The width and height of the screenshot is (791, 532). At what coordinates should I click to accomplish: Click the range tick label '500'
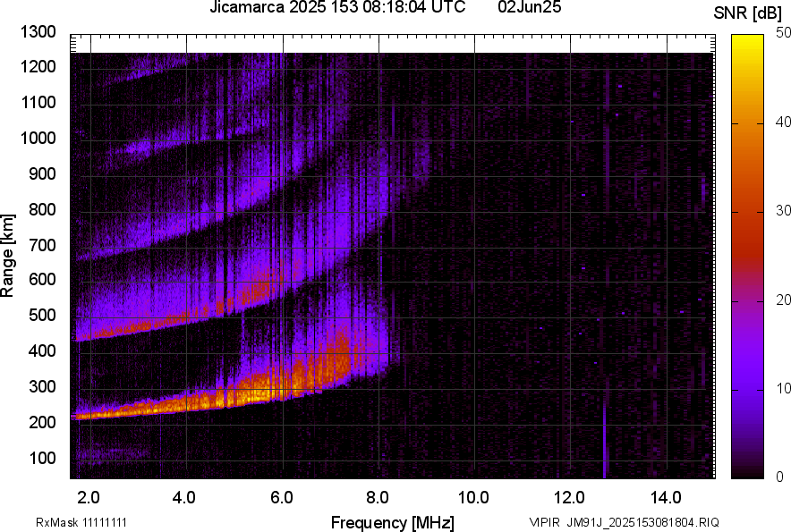[x=42, y=315]
